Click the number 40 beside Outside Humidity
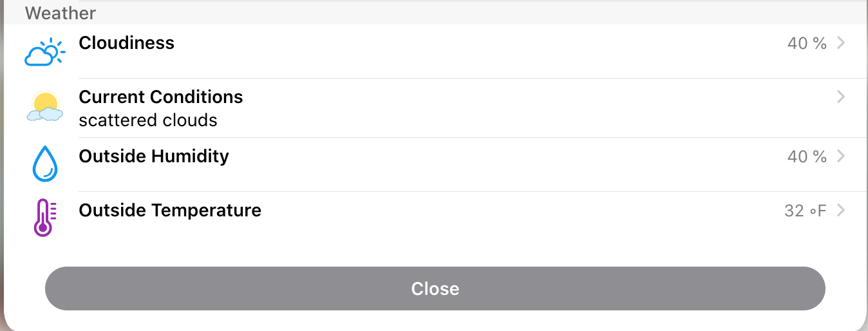The image size is (868, 331). tap(797, 157)
